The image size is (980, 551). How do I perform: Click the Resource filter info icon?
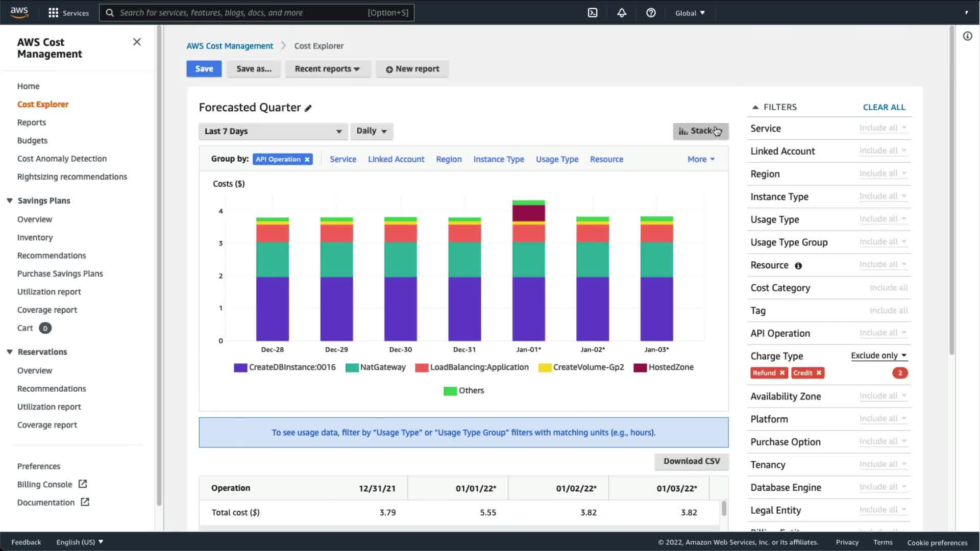[798, 266]
